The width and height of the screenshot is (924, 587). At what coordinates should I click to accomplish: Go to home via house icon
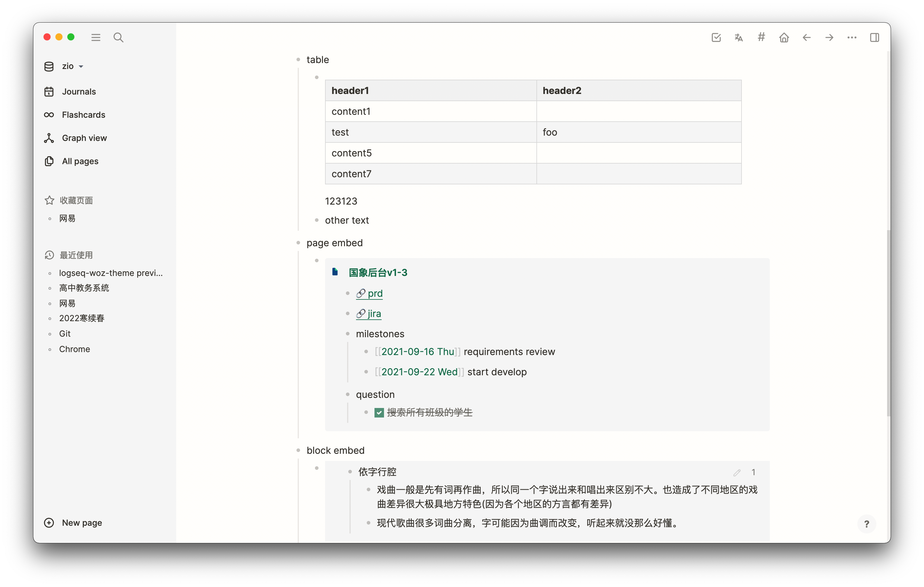pos(784,37)
